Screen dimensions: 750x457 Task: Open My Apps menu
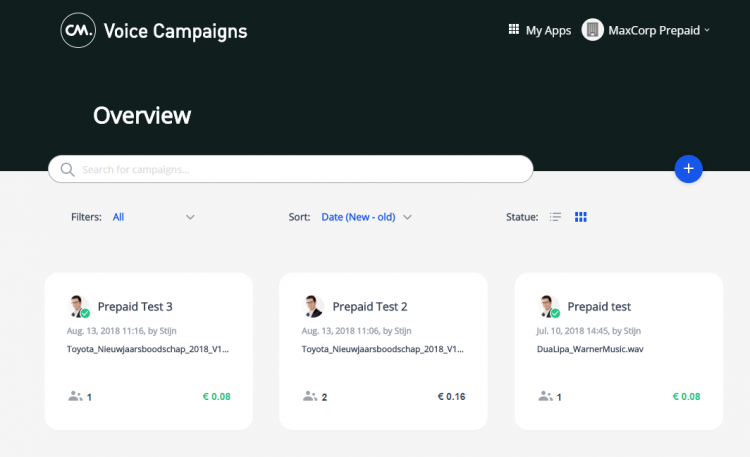(x=548, y=30)
